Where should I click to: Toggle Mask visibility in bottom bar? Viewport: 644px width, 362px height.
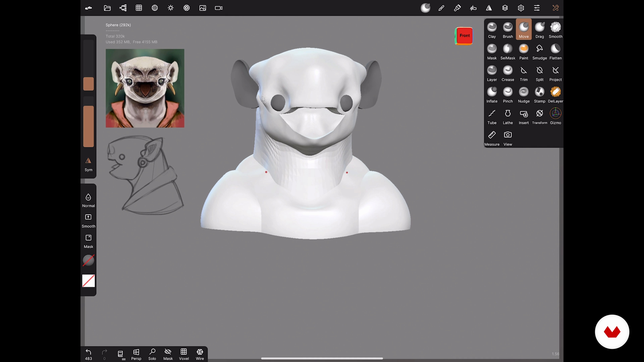(x=168, y=354)
